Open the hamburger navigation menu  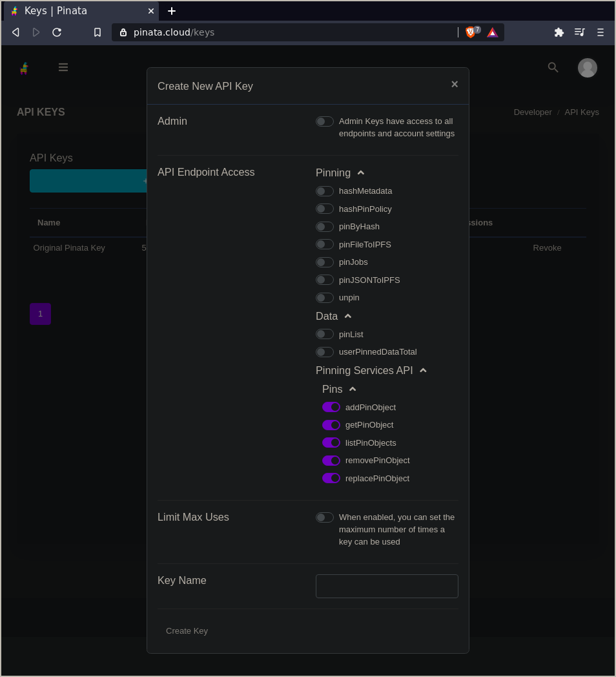63,67
